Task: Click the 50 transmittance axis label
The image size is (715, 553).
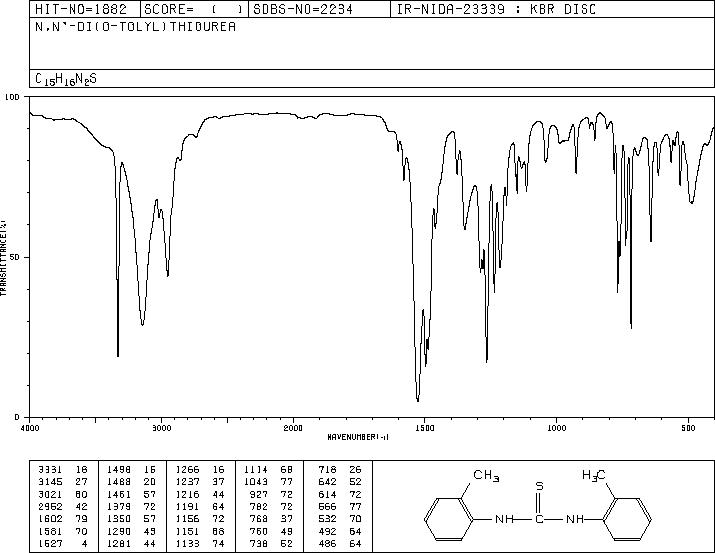Action: (15, 257)
